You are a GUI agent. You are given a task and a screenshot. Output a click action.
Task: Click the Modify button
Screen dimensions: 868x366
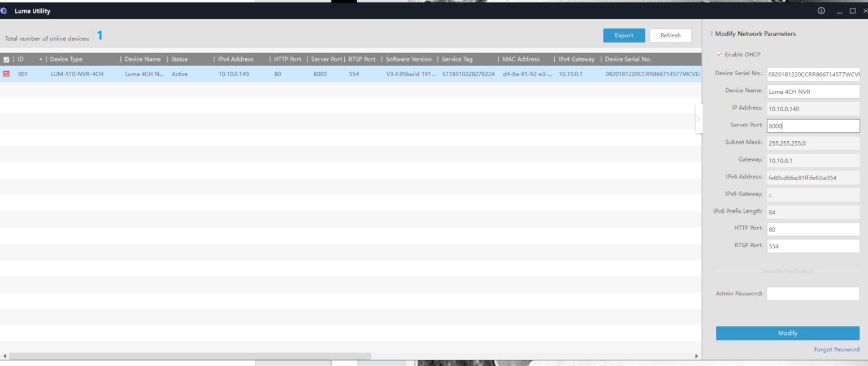tap(787, 333)
